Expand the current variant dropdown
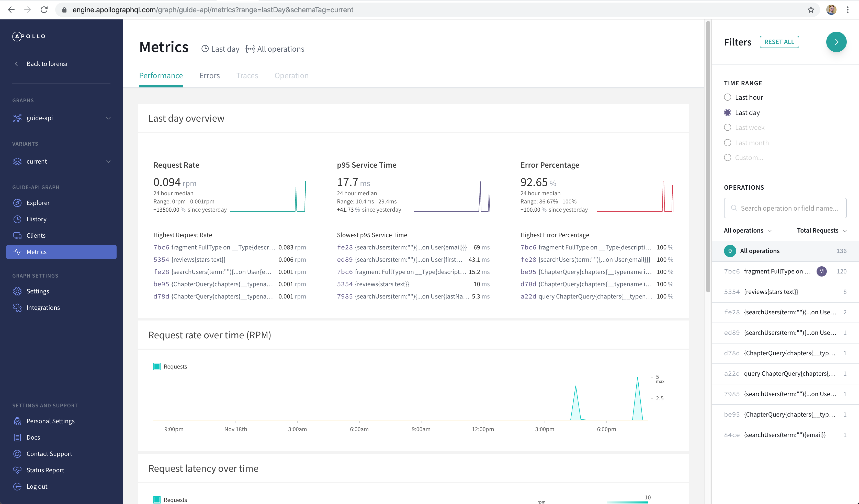859x504 pixels. [x=108, y=162]
